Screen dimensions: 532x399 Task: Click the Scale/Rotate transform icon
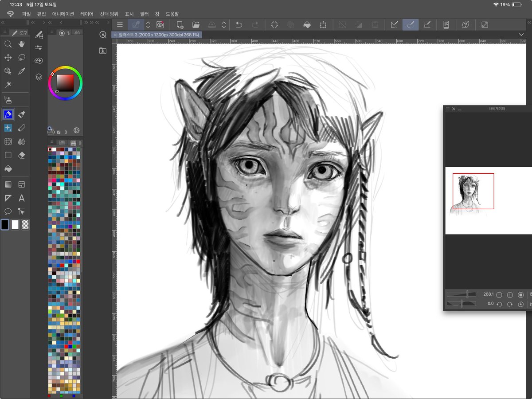click(x=323, y=25)
